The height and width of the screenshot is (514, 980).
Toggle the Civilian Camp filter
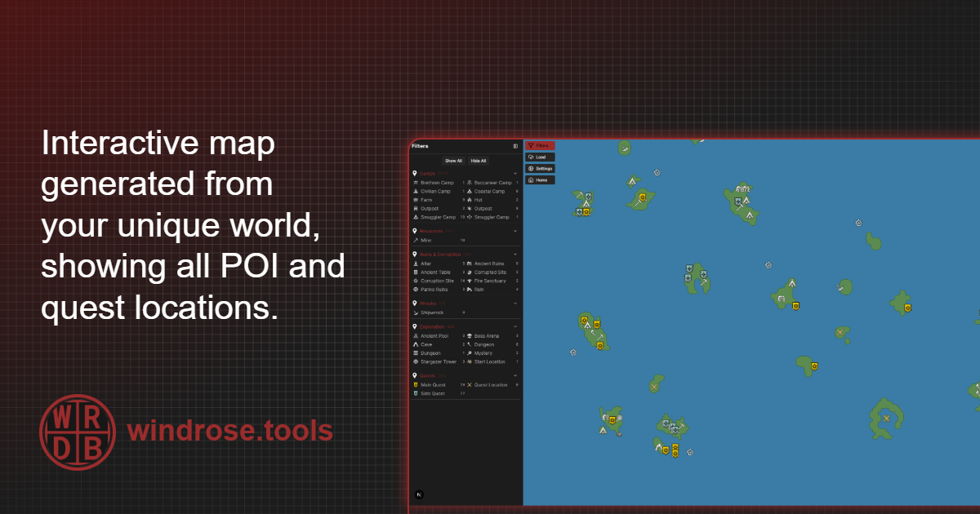click(x=439, y=191)
